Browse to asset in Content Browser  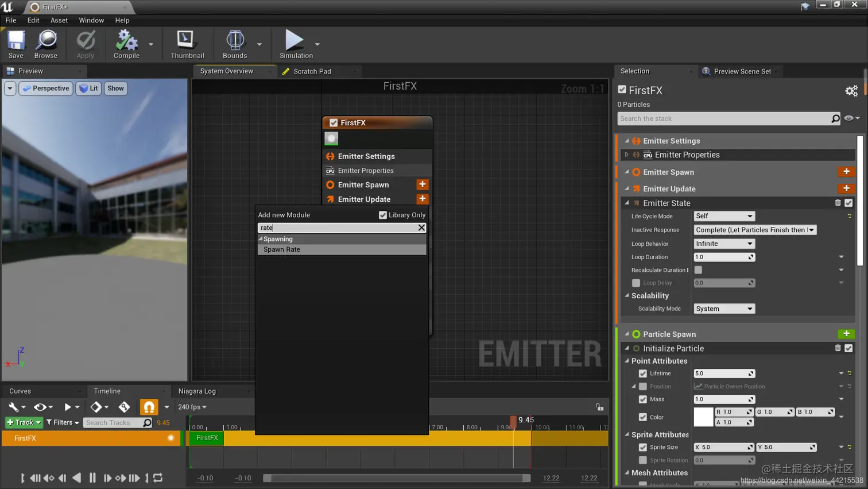[45, 45]
